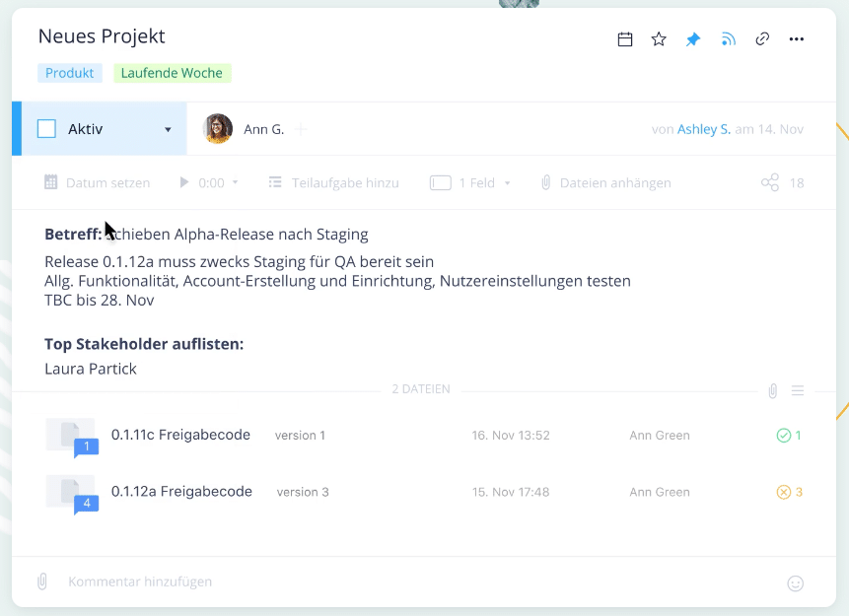Click version 3 label of 0.1.12a file
This screenshot has width=849, height=616.
pyautogui.click(x=303, y=492)
